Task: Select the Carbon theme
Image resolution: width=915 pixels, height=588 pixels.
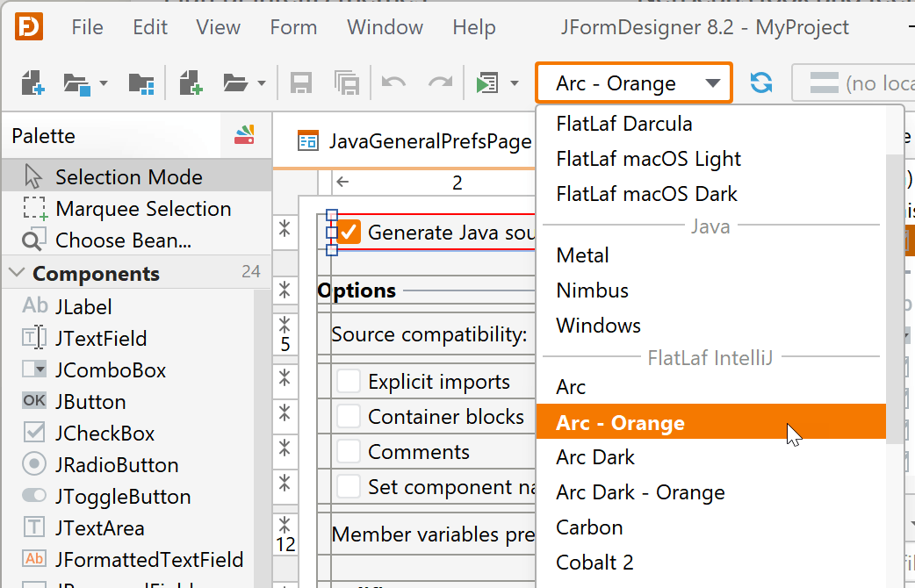Action: coord(710,527)
